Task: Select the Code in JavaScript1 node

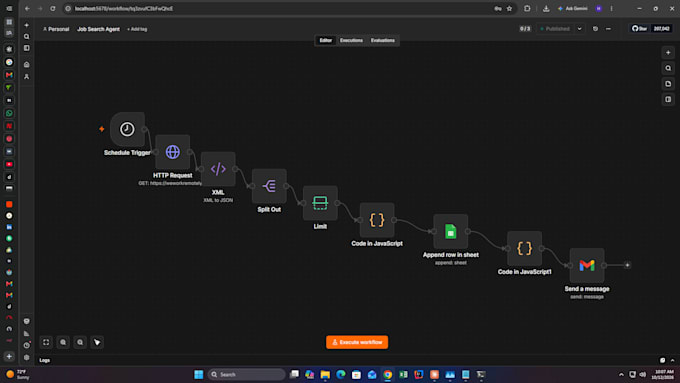Action: pos(524,248)
